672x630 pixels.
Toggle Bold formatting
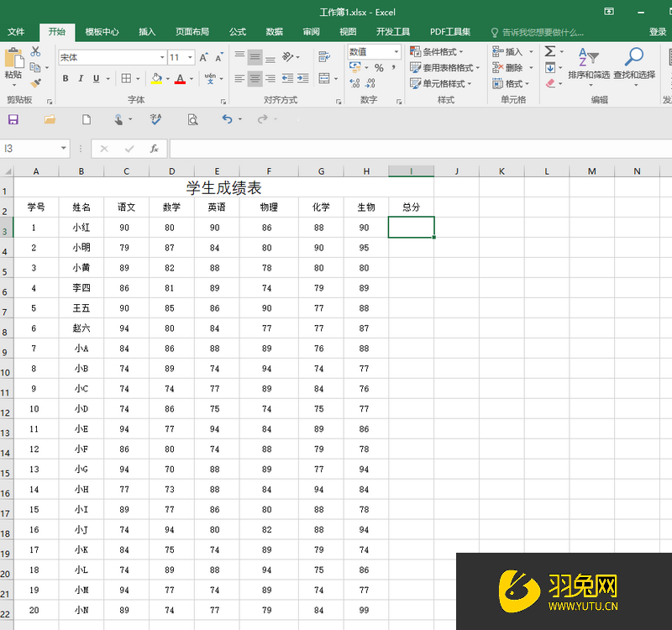click(x=66, y=78)
